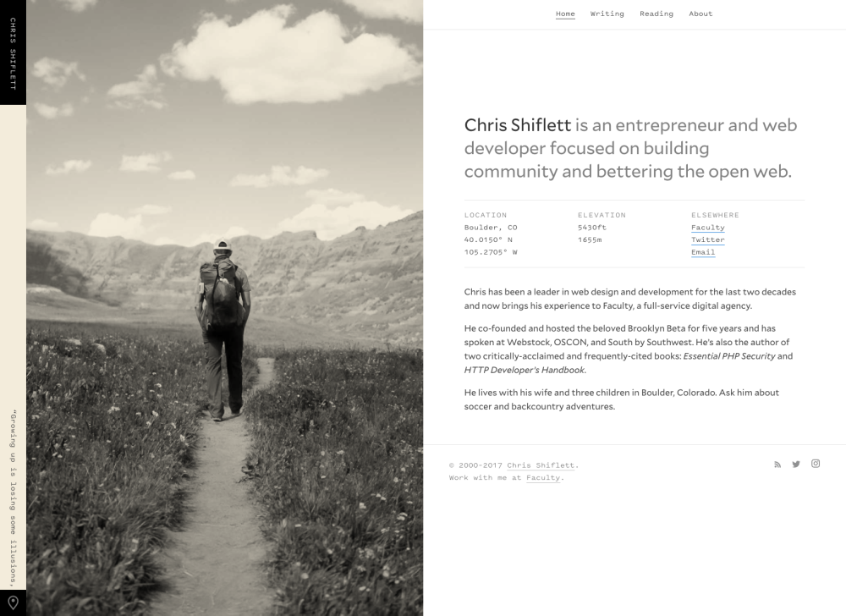Click the RSS feed icon in footer
The image size is (846, 616).
click(x=777, y=465)
